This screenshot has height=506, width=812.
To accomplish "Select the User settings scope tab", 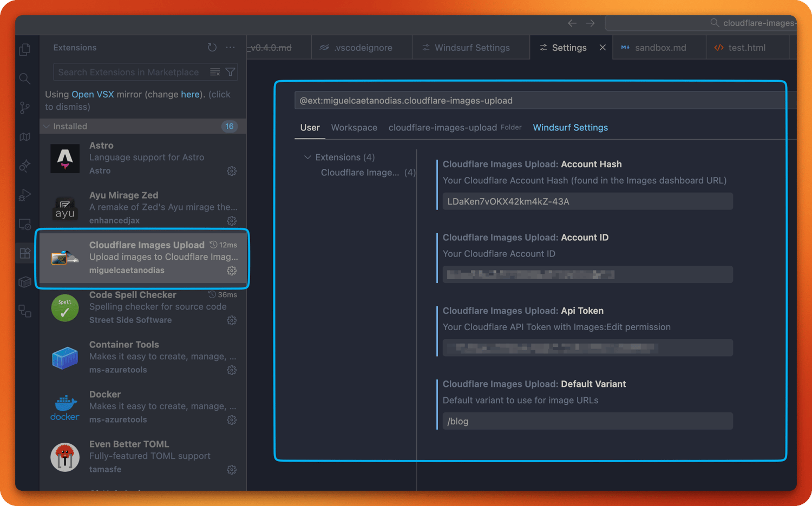I will [310, 128].
